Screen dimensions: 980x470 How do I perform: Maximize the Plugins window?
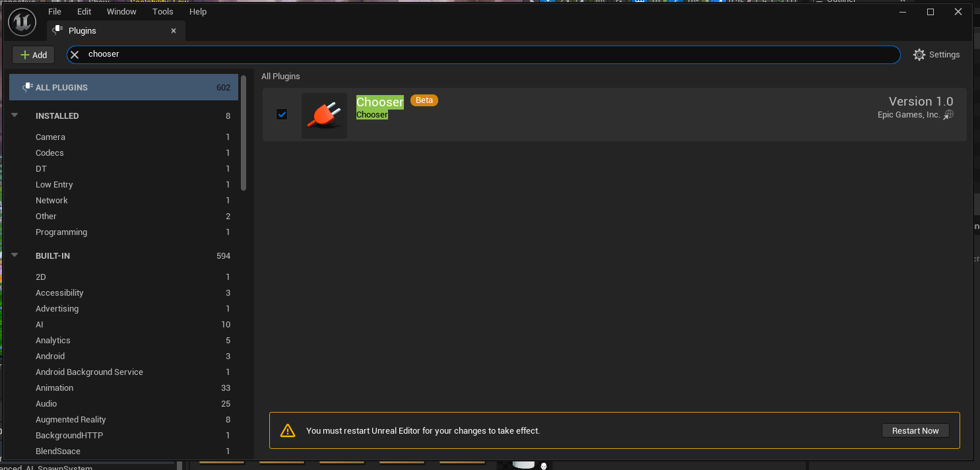coord(931,12)
